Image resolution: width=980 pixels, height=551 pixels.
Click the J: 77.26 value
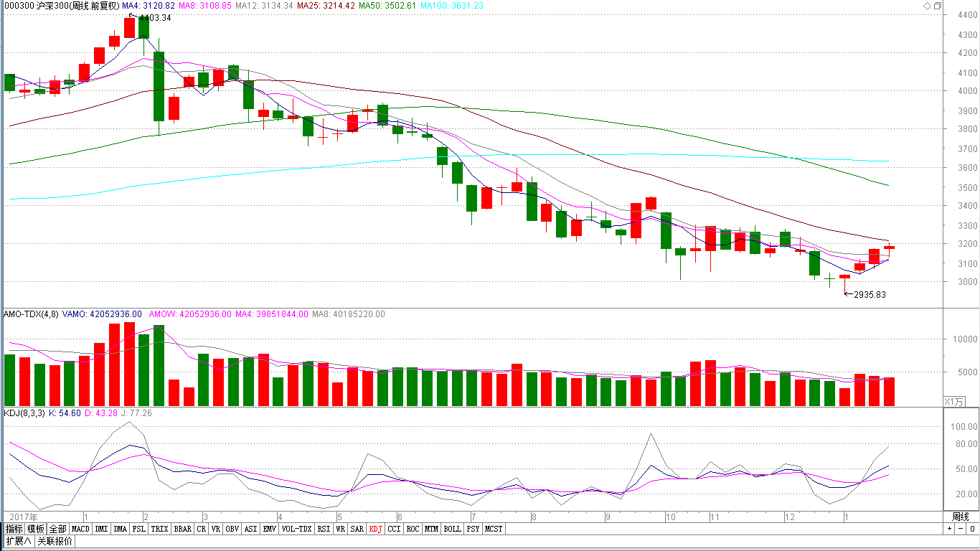coord(136,413)
